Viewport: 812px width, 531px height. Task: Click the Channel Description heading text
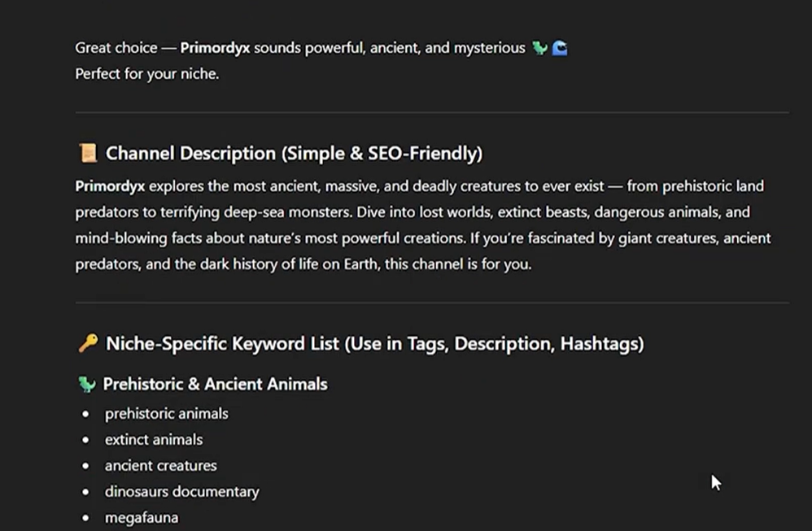294,154
